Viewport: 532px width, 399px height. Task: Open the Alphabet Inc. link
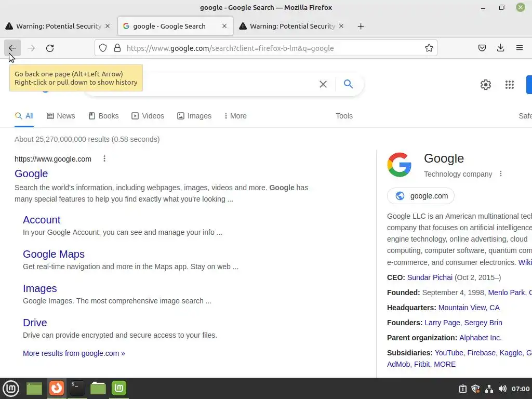coord(481,338)
